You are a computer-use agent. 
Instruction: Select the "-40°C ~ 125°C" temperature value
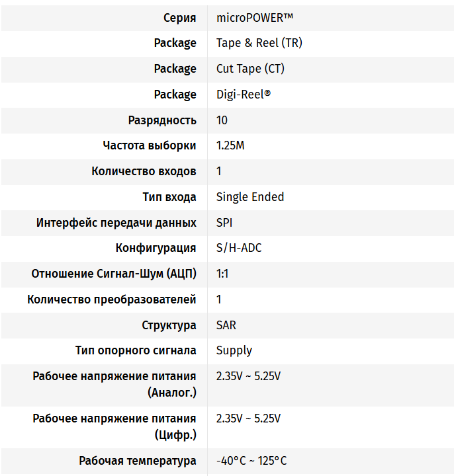(x=251, y=461)
